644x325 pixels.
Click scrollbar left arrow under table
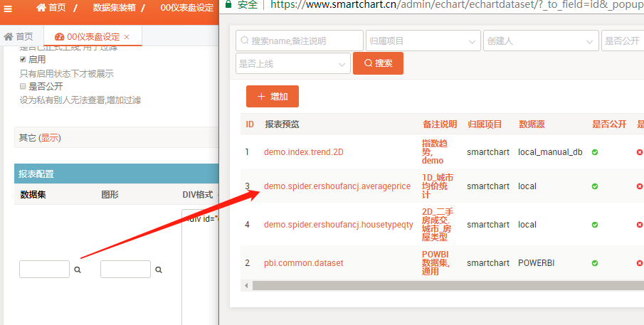coord(246,285)
